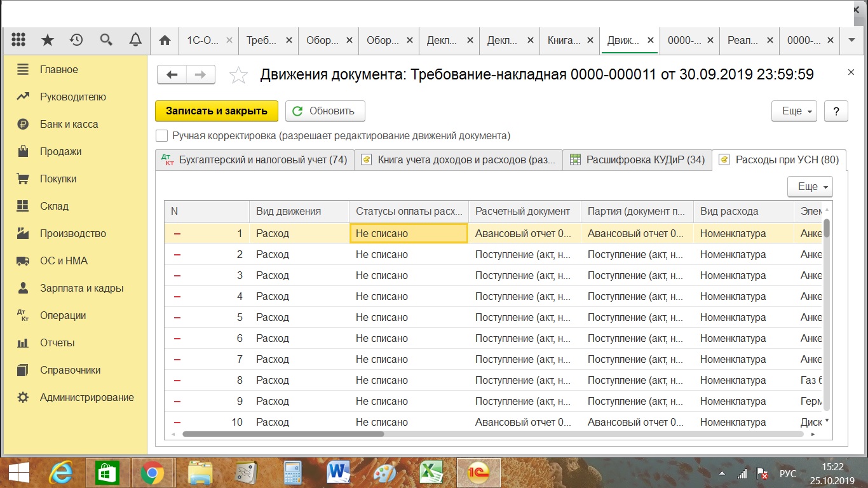Viewport: 868px width, 488px height.
Task: Show notifications bell icon
Action: click(135, 40)
